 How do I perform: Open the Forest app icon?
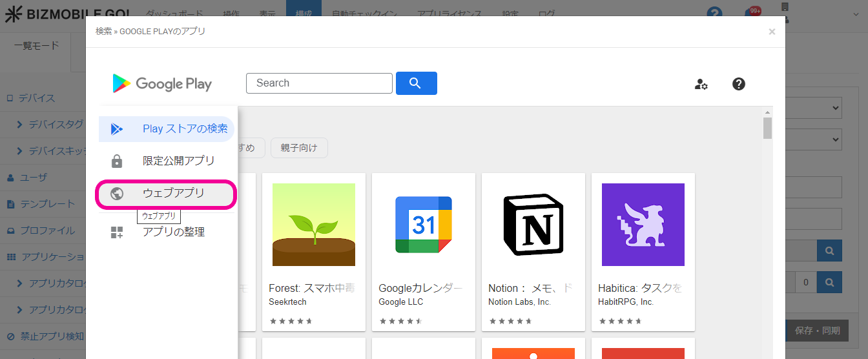(x=313, y=225)
